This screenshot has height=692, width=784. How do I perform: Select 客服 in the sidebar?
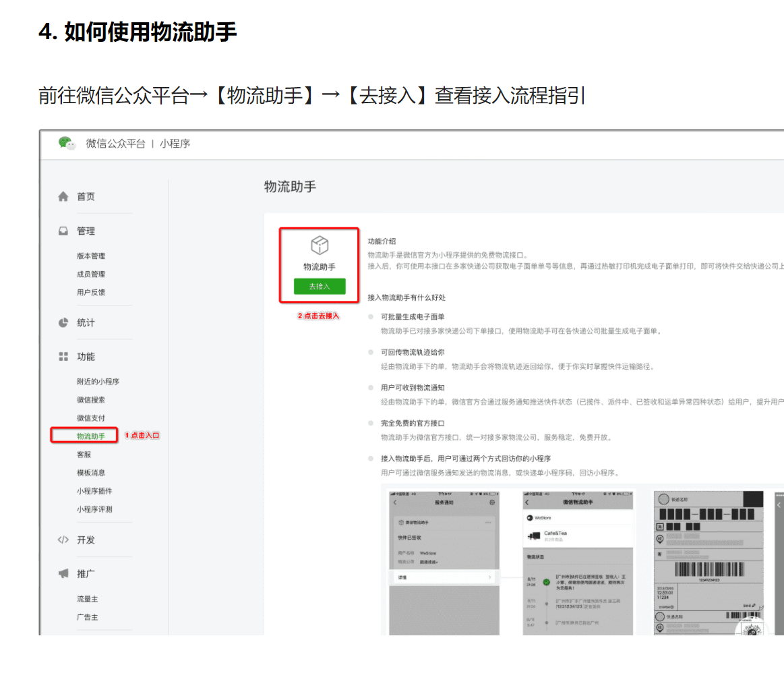pos(84,455)
